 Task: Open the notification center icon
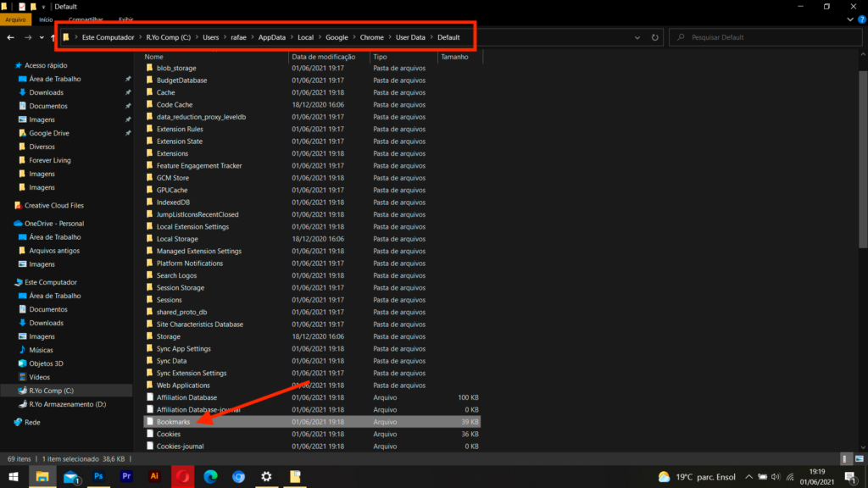pos(851,477)
